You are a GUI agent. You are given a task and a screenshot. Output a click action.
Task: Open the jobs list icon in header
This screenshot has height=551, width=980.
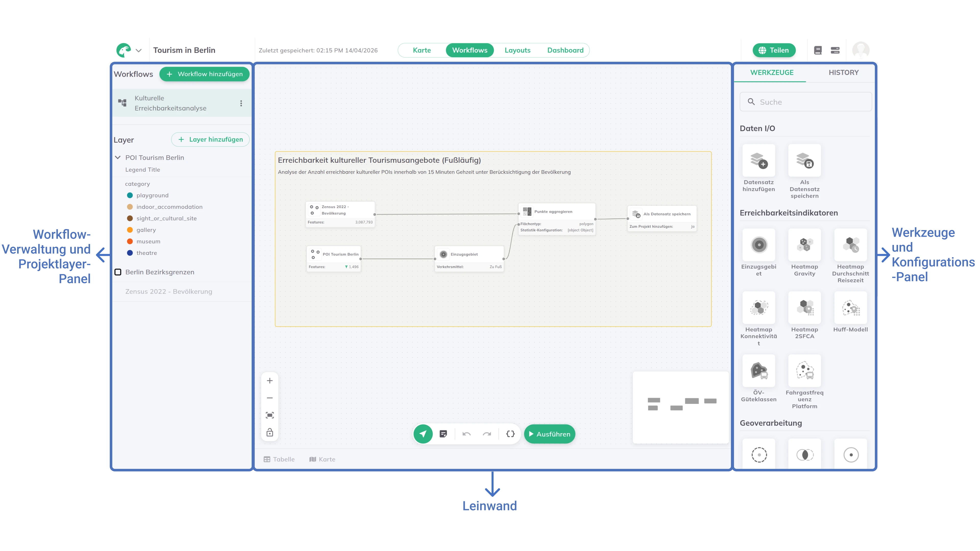click(x=835, y=50)
